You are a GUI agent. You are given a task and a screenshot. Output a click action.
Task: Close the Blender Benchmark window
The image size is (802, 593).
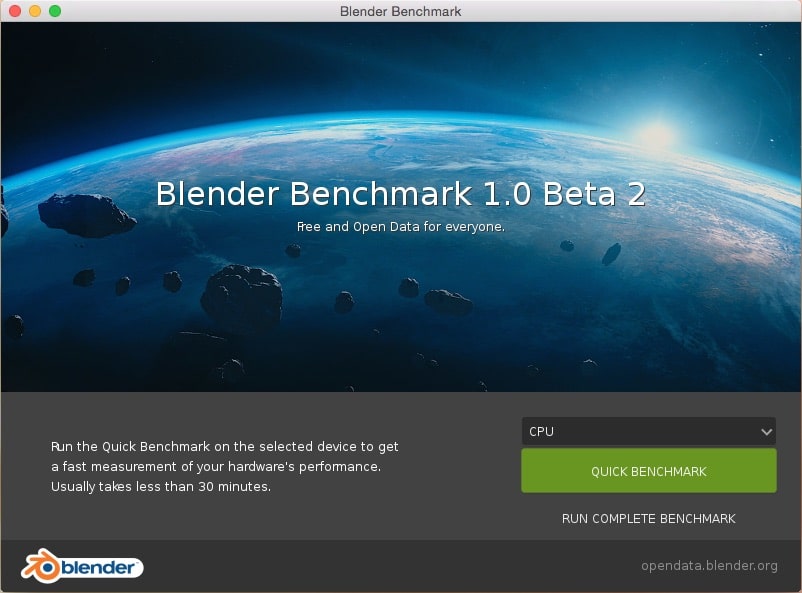tap(15, 11)
